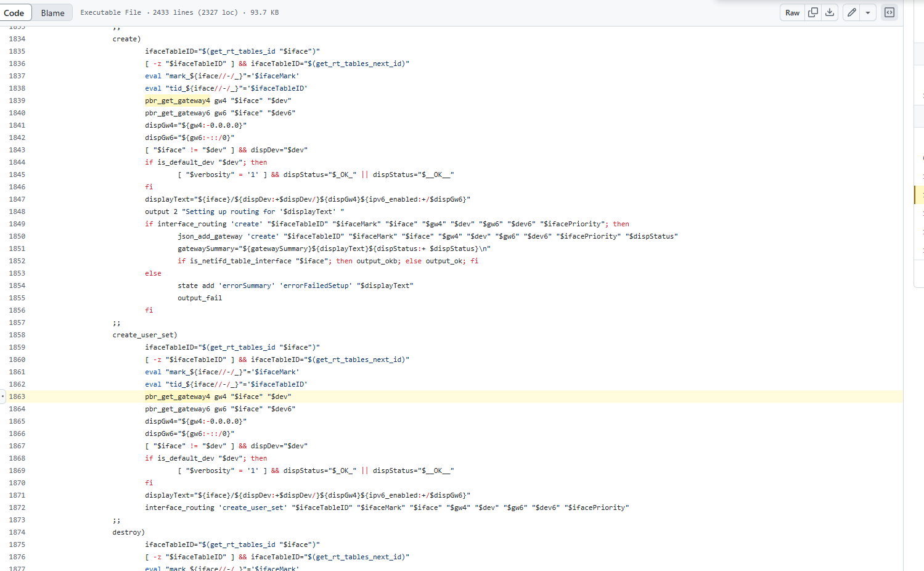Switch to the Blame tab
The width and height of the screenshot is (924, 571).
tap(52, 12)
